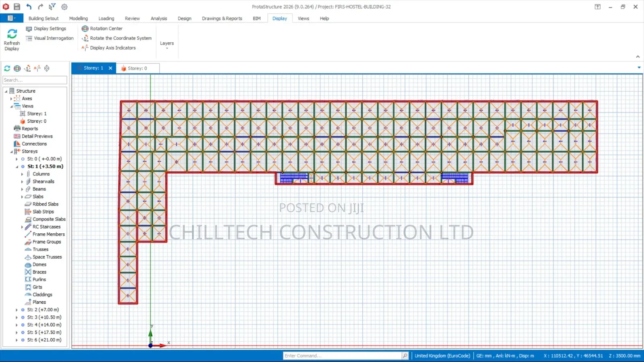Click the structure tree search field
Image resolution: width=644 pixels, height=362 pixels.
click(x=35, y=80)
